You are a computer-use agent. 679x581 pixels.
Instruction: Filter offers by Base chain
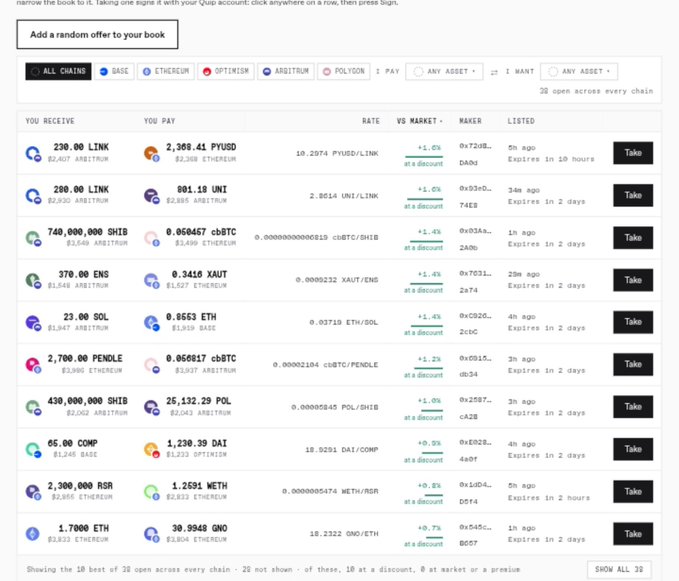114,71
